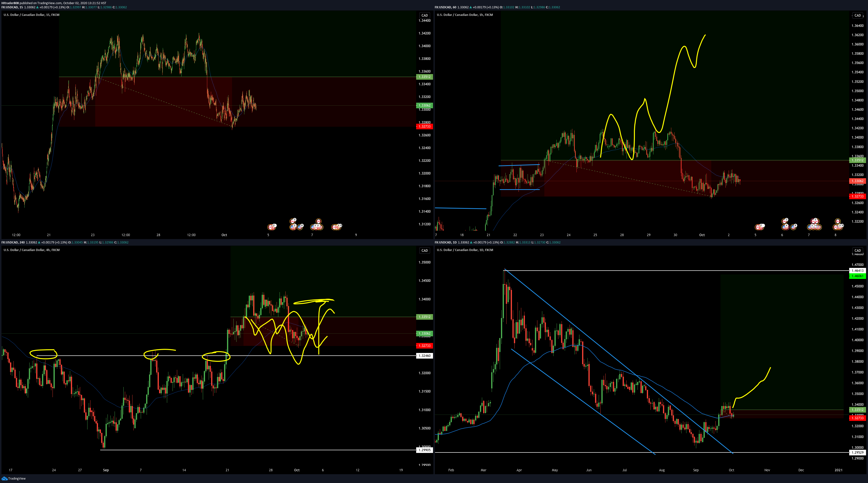Select FX:USDCAD, 15 symbol header
This screenshot has height=483, width=868.
pos(12,7)
